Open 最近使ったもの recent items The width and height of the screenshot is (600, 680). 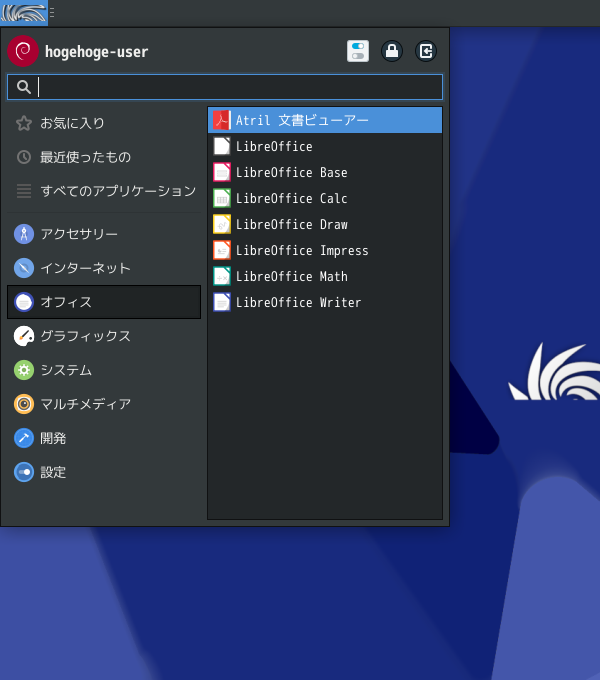[104, 157]
